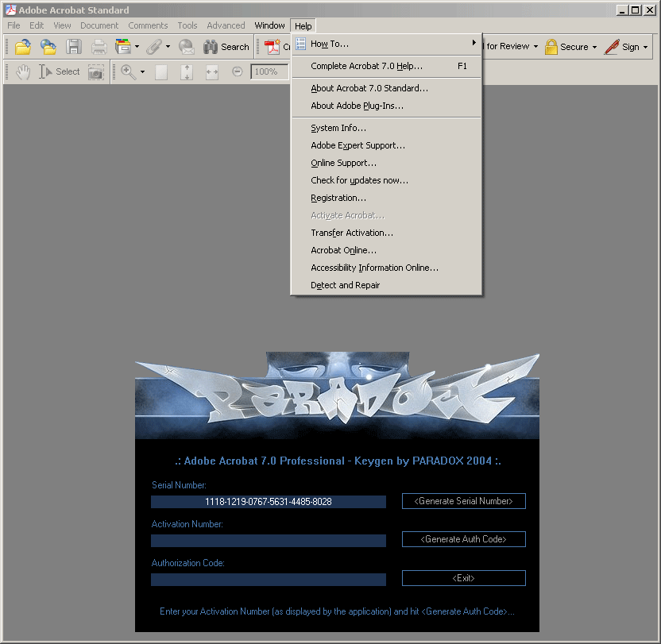Open System Info from Help menu
Screen dimensions: 661x644
[387, 128]
